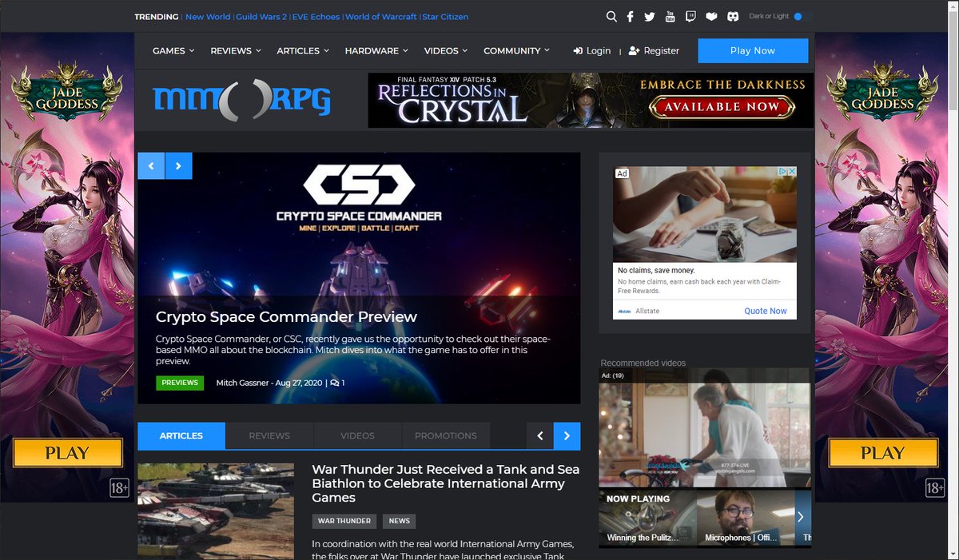This screenshot has height=560, width=959.
Task: Visit the Facebook page icon
Action: coord(631,17)
